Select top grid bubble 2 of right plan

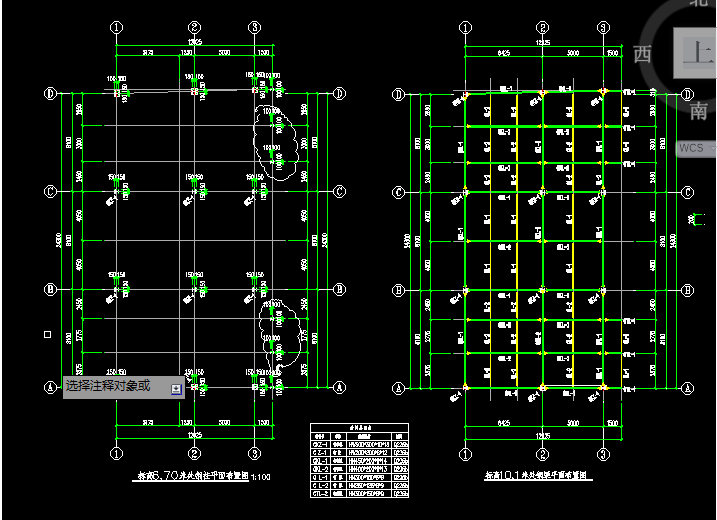tap(542, 28)
